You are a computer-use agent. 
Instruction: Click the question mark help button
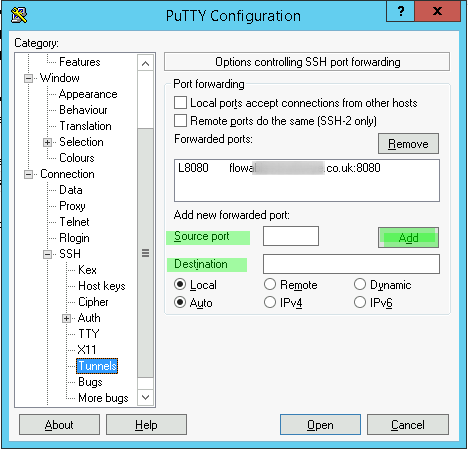point(400,11)
